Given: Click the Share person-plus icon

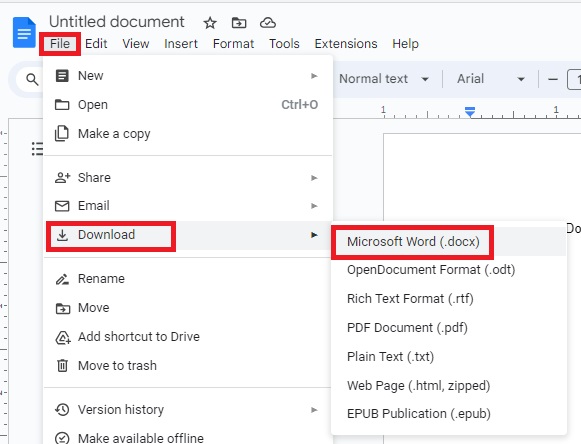Looking at the screenshot, I should point(62,178).
